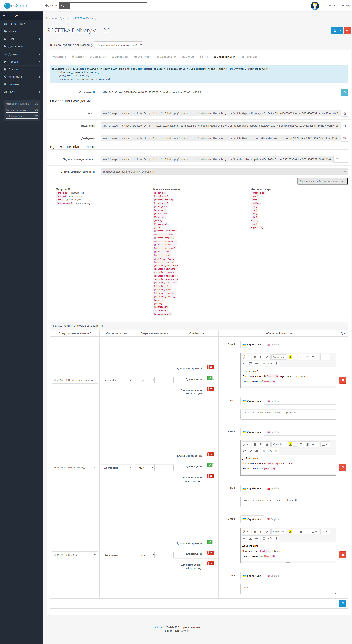This screenshot has width=352, height=644.
Task: Toggle Для покупця for Готово до видачі row
Action: coord(210,465)
